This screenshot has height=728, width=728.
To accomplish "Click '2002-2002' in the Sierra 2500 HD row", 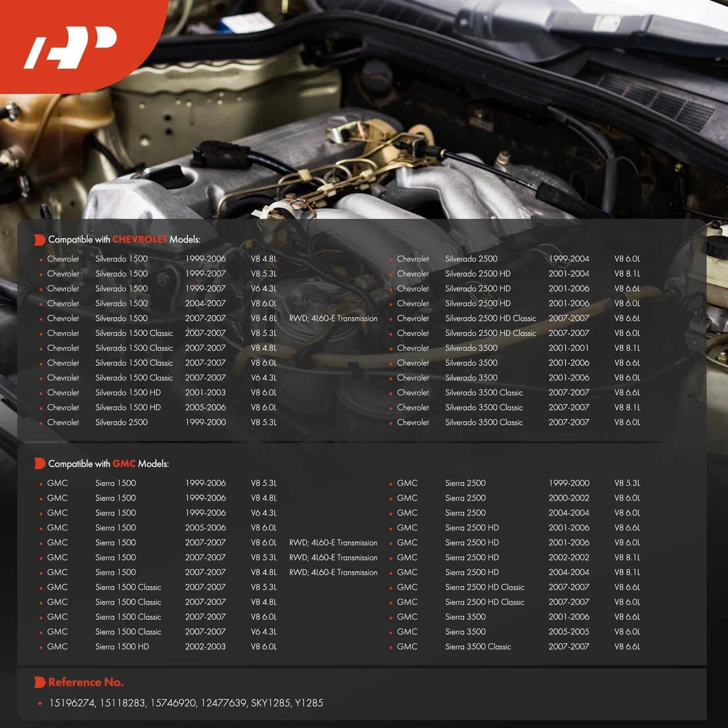I will 569,558.
